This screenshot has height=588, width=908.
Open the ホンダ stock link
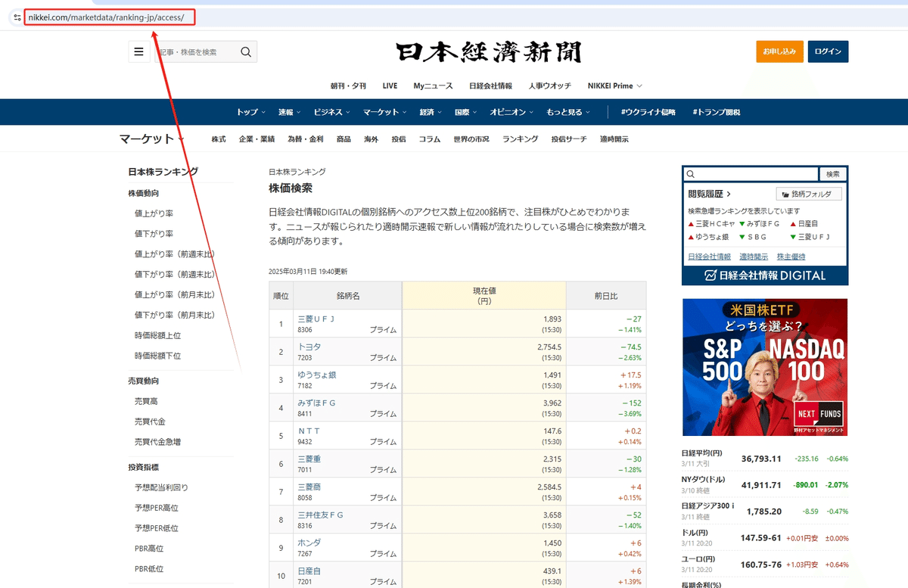(x=309, y=543)
